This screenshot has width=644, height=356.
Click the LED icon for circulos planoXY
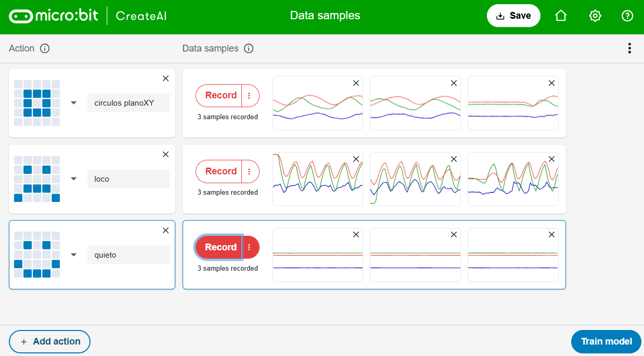point(37,103)
